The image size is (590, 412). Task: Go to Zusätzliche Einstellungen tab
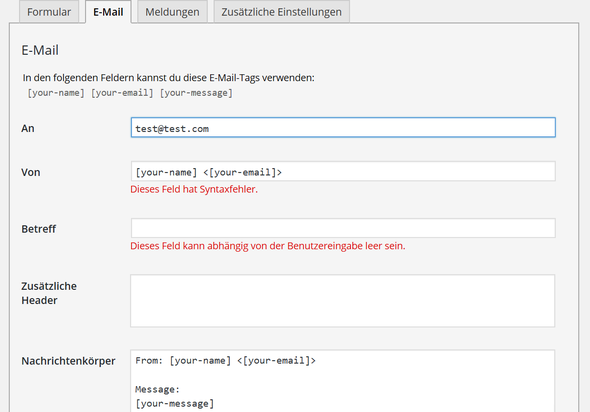tap(281, 12)
